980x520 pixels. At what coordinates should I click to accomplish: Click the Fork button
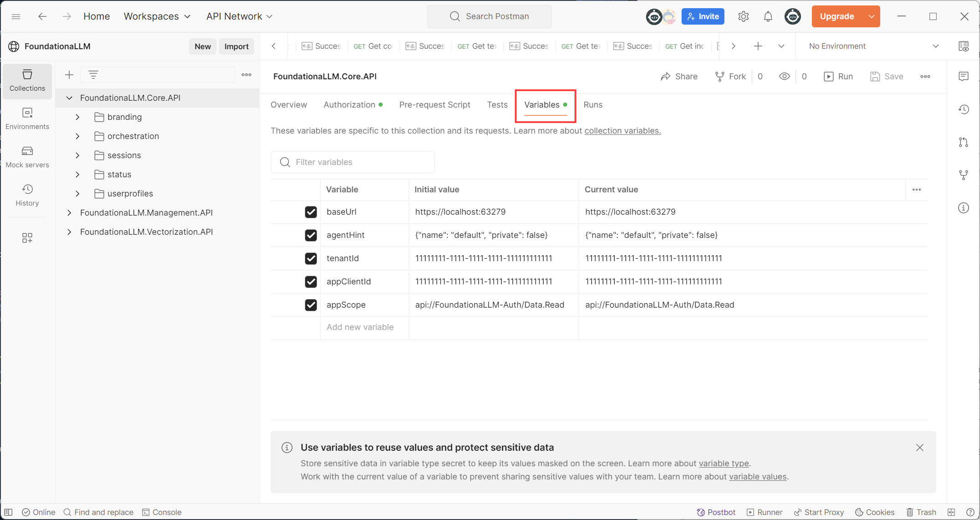tap(730, 77)
